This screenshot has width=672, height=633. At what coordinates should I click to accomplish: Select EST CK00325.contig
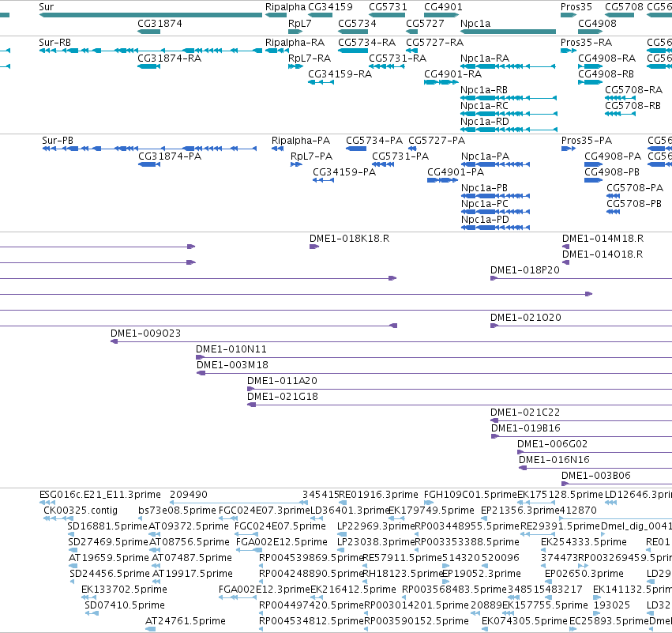(x=58, y=518)
